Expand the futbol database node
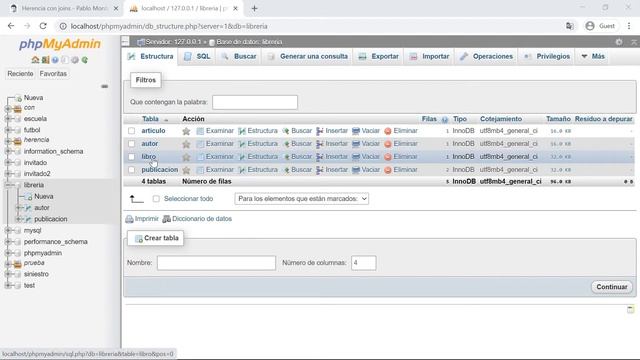The image size is (640, 360). pos(8,130)
